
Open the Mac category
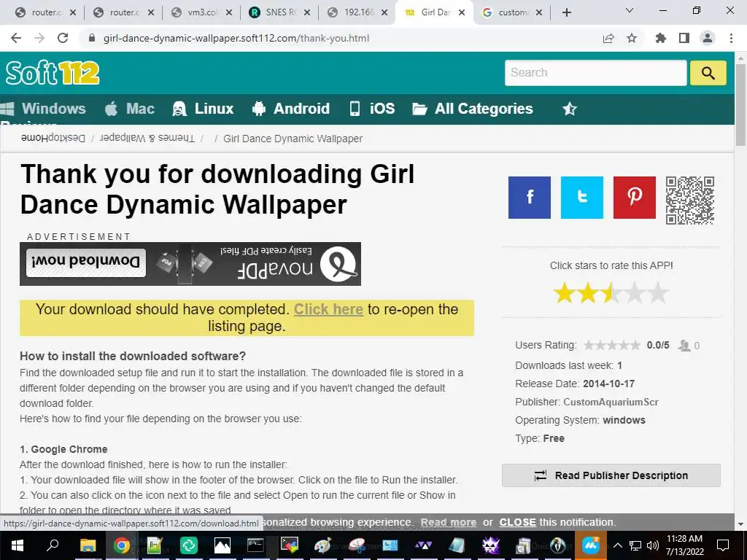coord(130,109)
